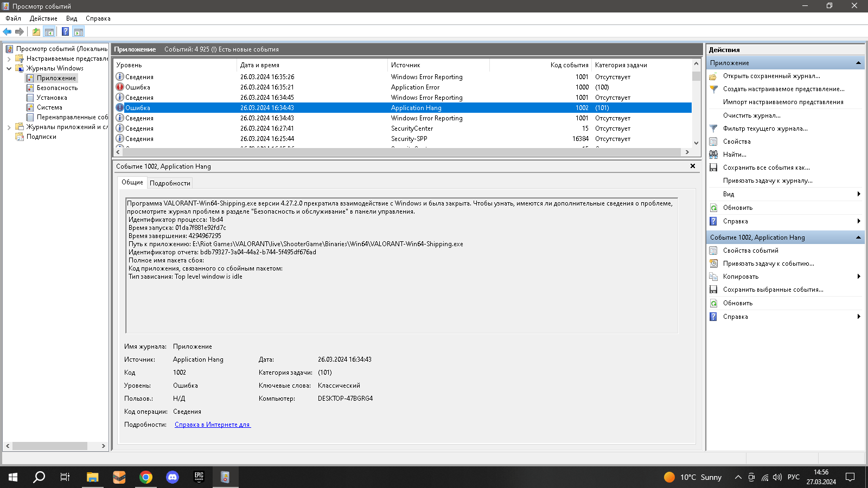Click the 'Свойства' icon in Actions pane

point(713,142)
